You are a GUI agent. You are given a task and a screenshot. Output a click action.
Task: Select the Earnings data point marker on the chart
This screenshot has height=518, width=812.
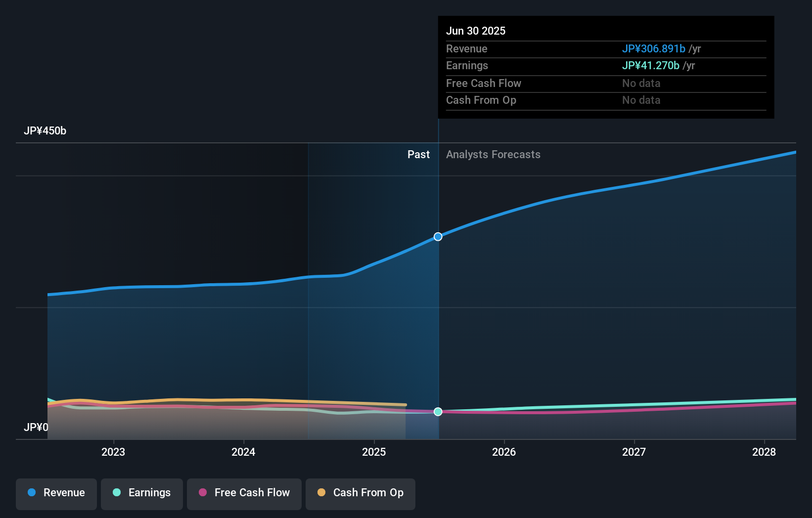coord(438,411)
